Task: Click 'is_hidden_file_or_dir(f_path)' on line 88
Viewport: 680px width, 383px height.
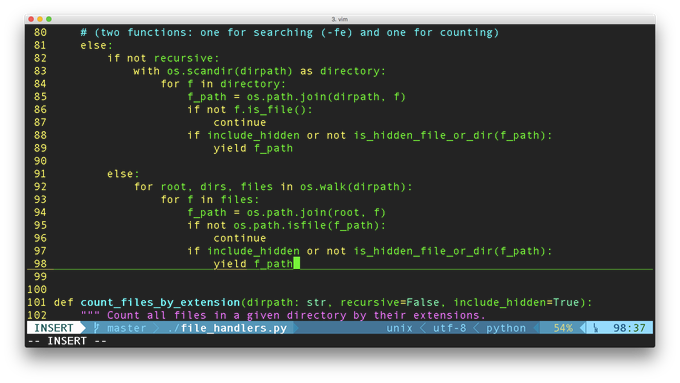Action: (449, 135)
